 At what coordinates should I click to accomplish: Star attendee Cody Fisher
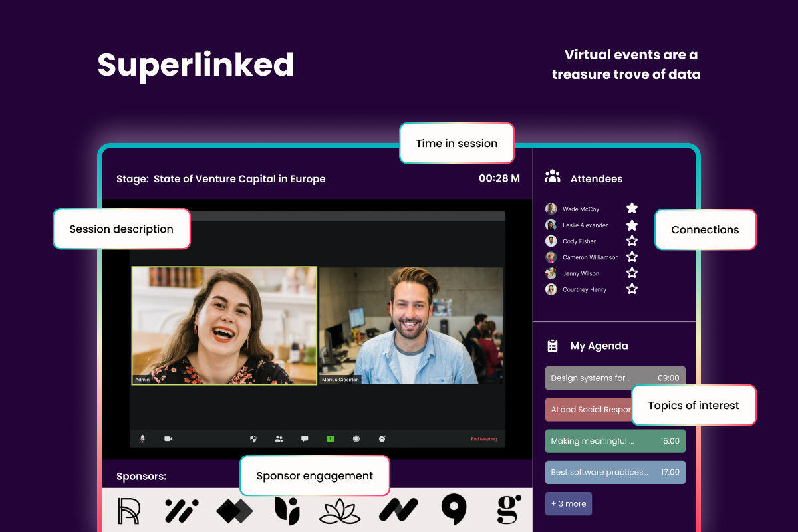[x=632, y=241]
